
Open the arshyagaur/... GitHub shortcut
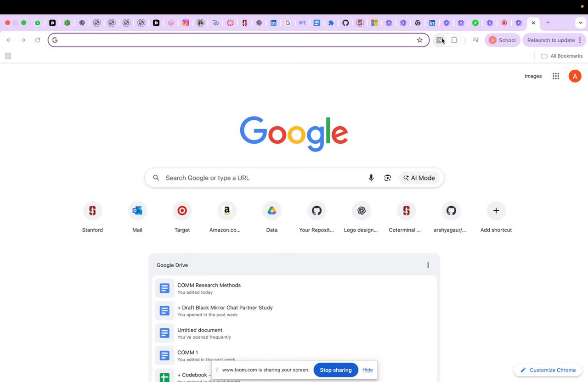(451, 217)
